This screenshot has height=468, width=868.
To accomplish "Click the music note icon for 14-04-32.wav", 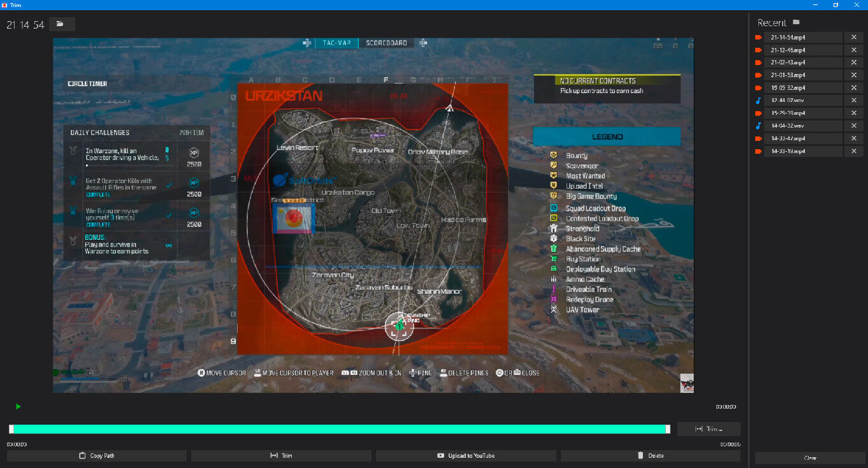I will click(x=758, y=126).
